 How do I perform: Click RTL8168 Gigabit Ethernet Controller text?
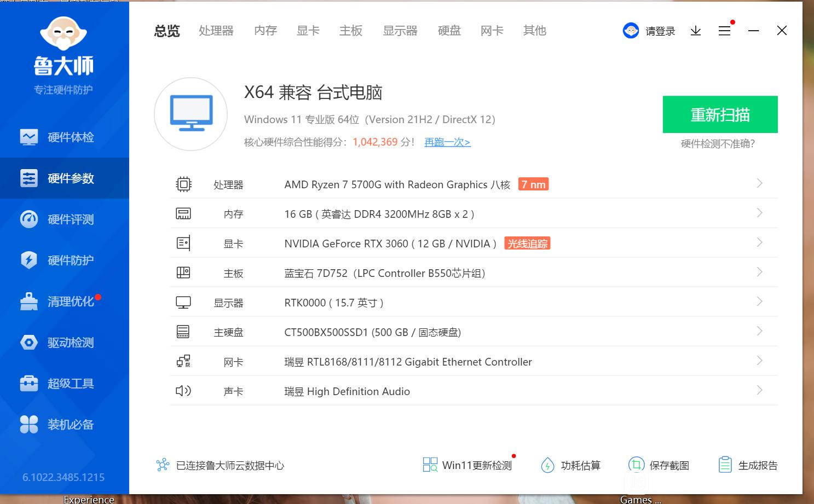pyautogui.click(x=408, y=362)
